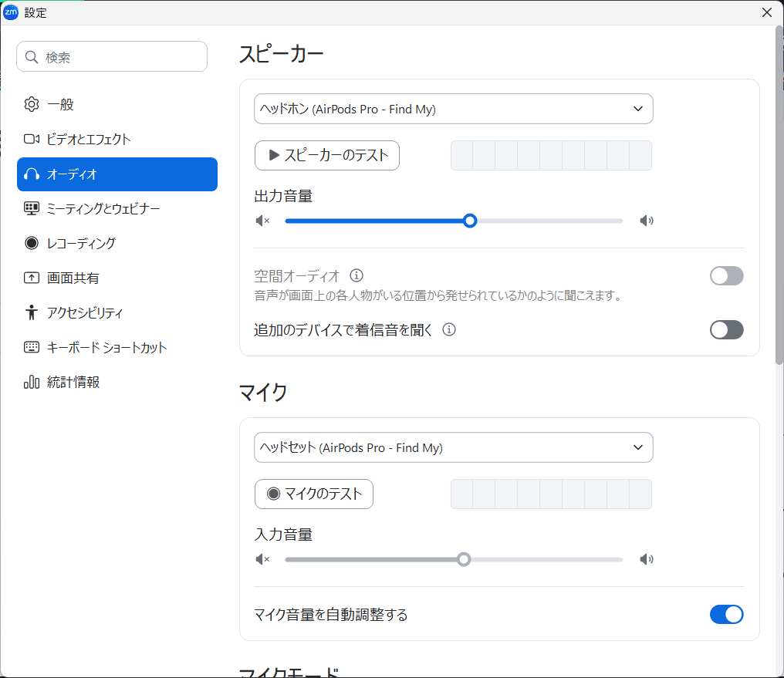
Task: Click the 検索 search field
Action: coord(112,56)
